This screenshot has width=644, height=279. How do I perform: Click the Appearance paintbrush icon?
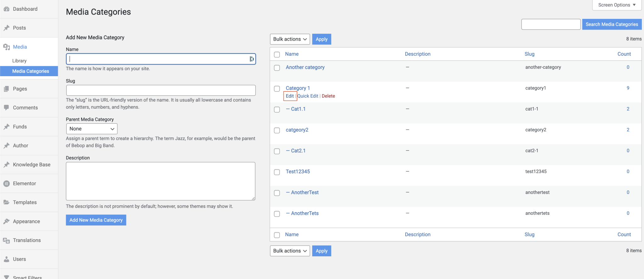tap(6, 221)
